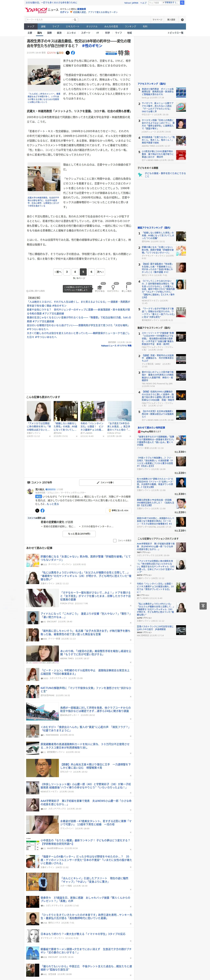210x980 pixels.
Task: Click #性のギモン hashtag in headline
Action: [x=92, y=46]
